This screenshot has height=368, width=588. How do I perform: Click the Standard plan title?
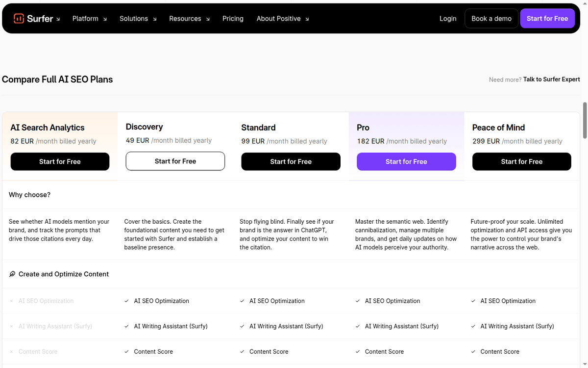point(258,128)
